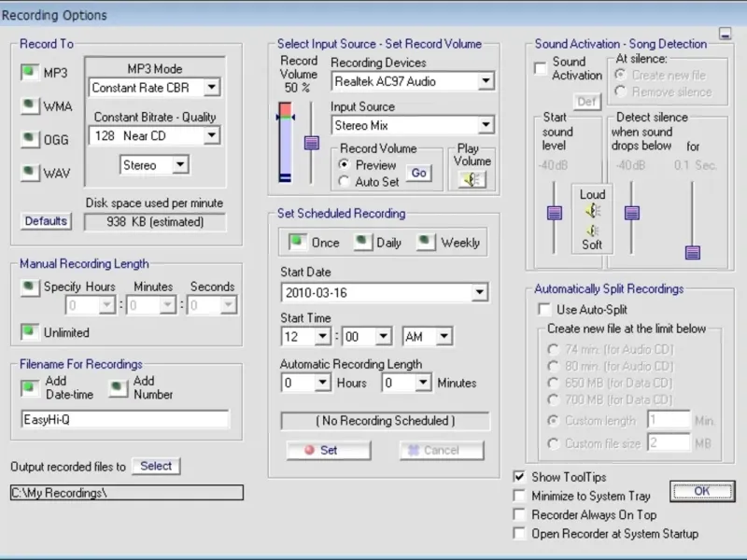
Task: Click the Play Volume speaker icon
Action: coord(472,179)
